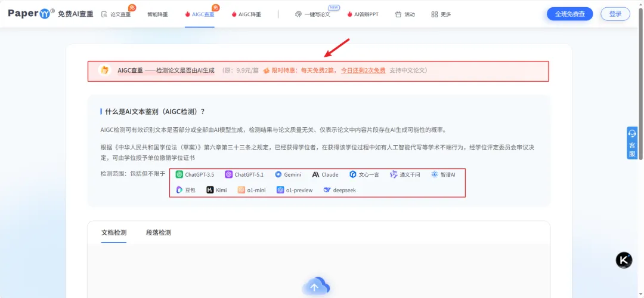Switch to the 文档检测 tab

(114, 233)
